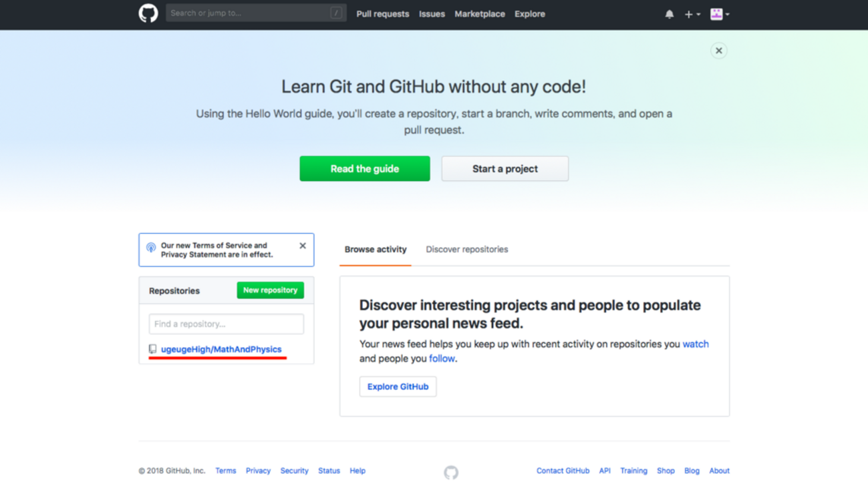The image size is (868, 498).
Task: Open the Security footer link
Action: (x=294, y=471)
